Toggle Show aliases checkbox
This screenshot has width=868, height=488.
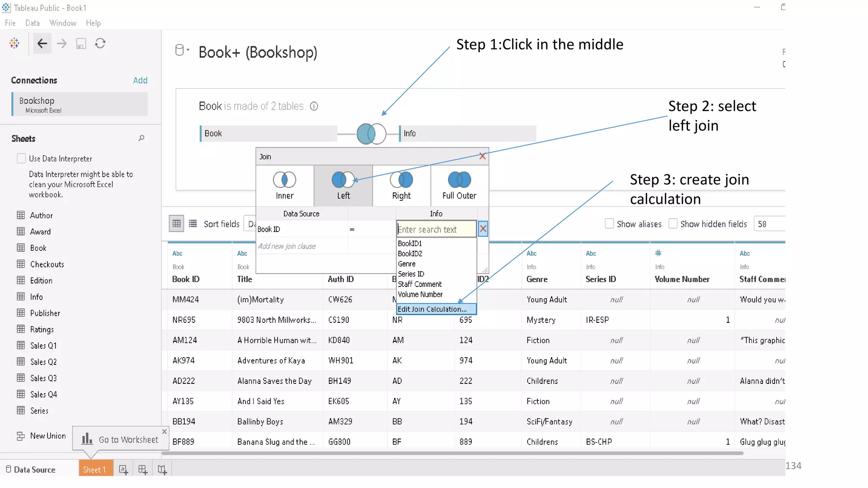609,224
